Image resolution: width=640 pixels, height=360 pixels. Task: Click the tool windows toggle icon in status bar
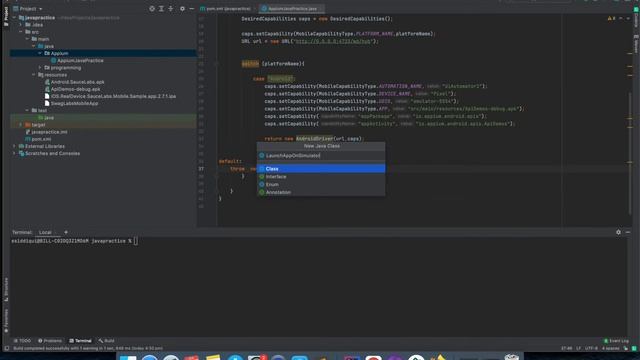coord(7,348)
